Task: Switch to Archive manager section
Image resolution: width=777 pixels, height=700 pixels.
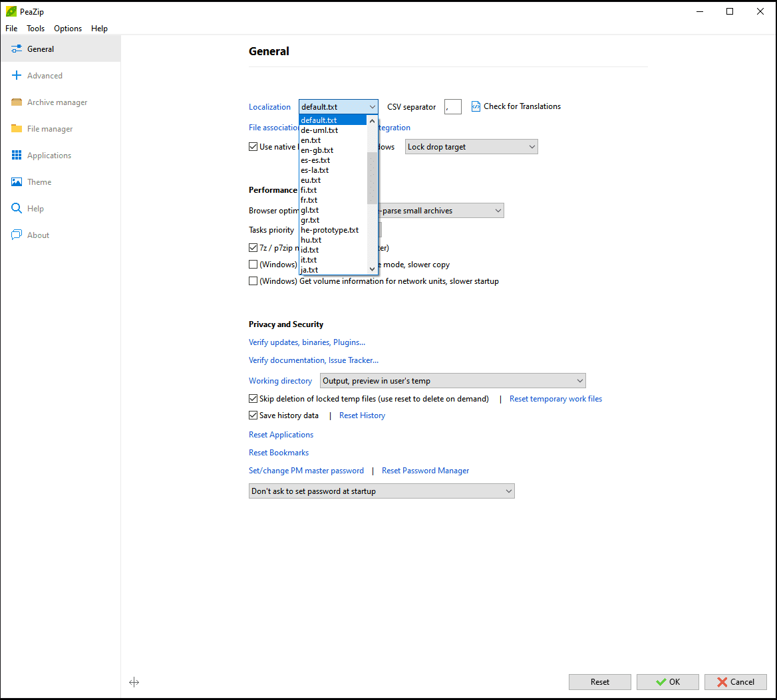Action: (61, 102)
